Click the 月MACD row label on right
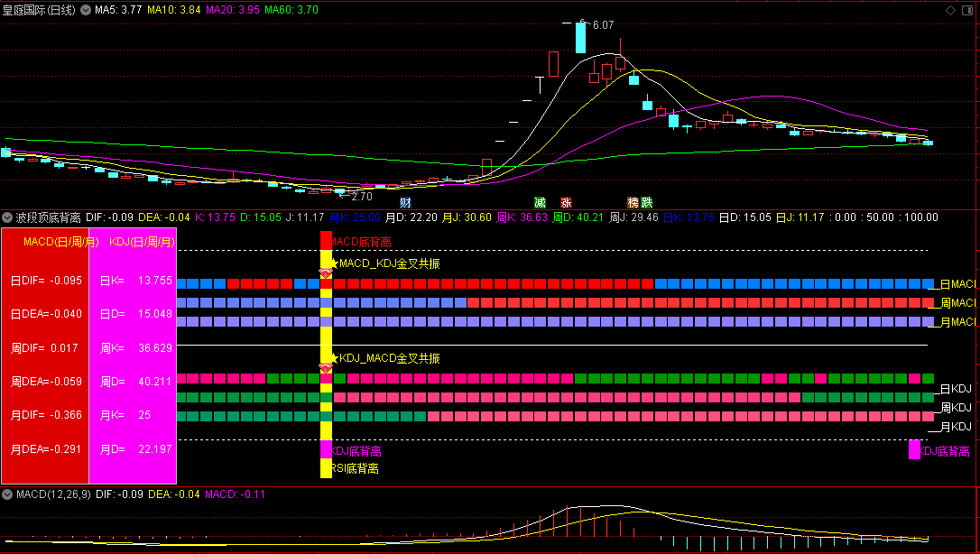980x554 pixels. [x=957, y=321]
